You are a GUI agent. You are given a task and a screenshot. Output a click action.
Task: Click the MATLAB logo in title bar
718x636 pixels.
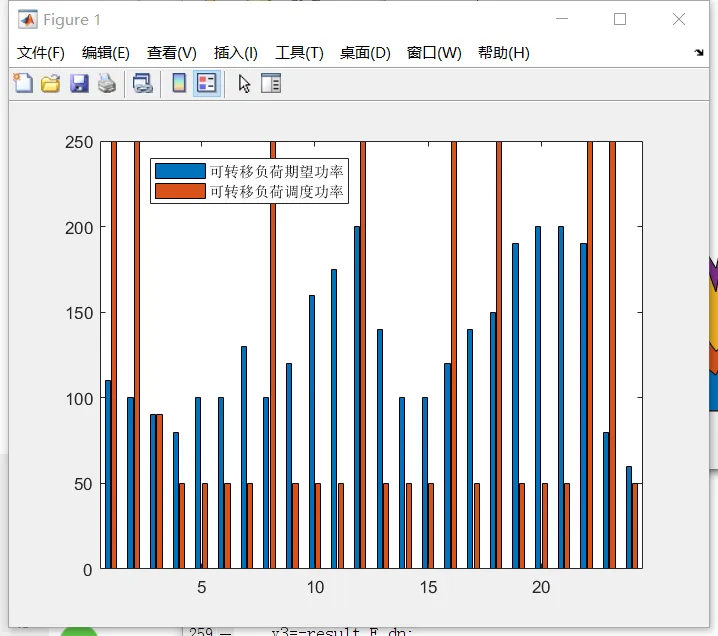27,20
